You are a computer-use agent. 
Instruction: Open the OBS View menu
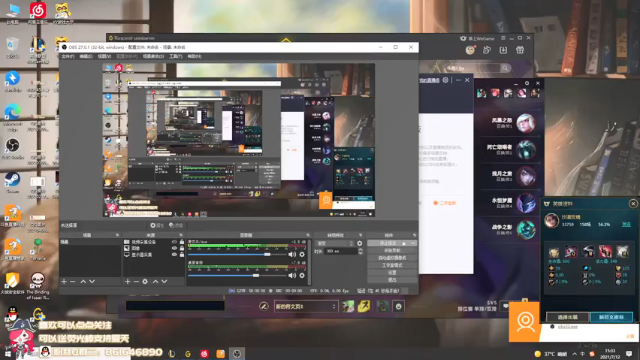(104, 56)
